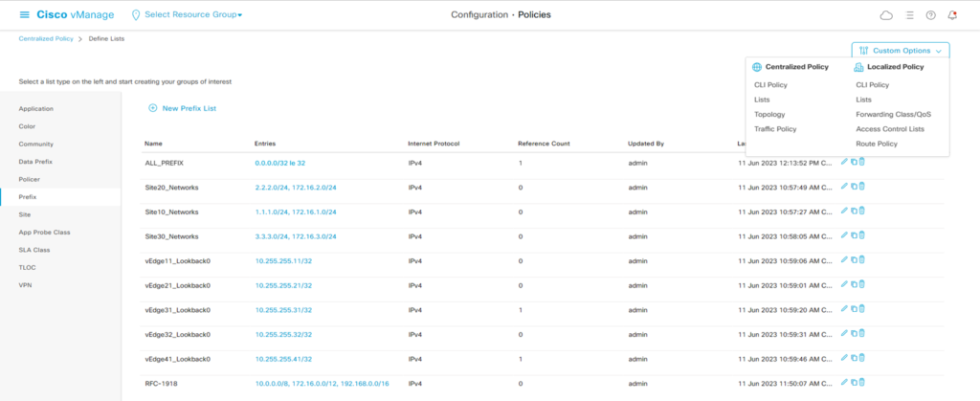
Task: Open the notifications bell
Action: pyautogui.click(x=952, y=15)
